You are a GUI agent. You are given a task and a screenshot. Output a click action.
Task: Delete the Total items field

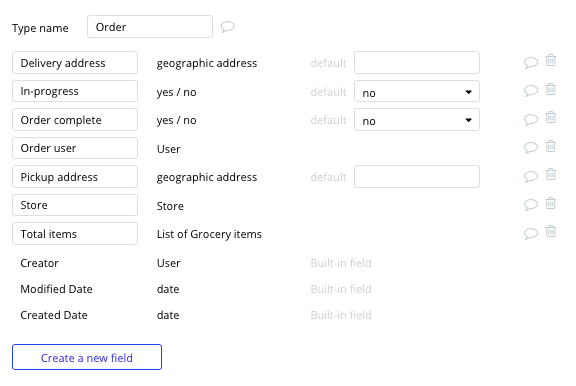[x=550, y=231]
